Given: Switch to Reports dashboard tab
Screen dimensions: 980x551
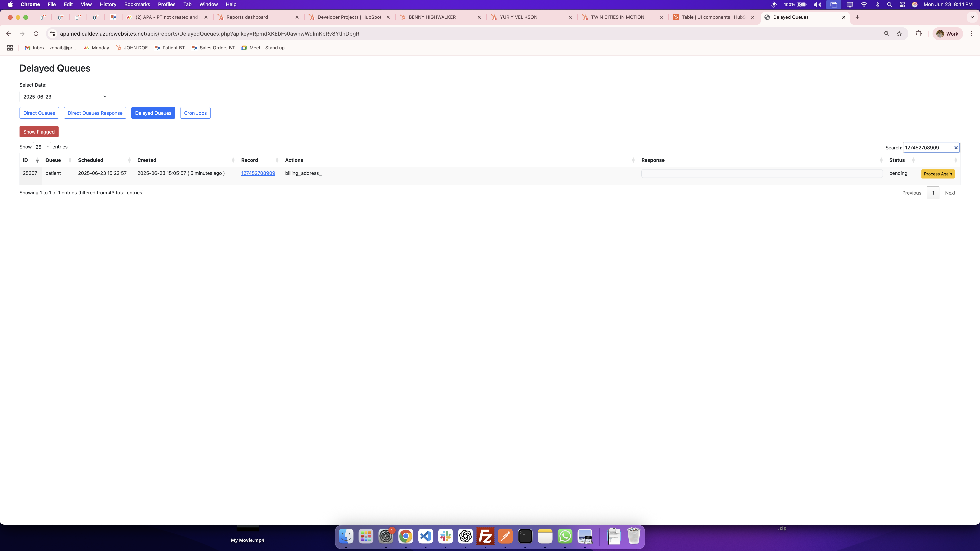Looking at the screenshot, I should click(247, 17).
